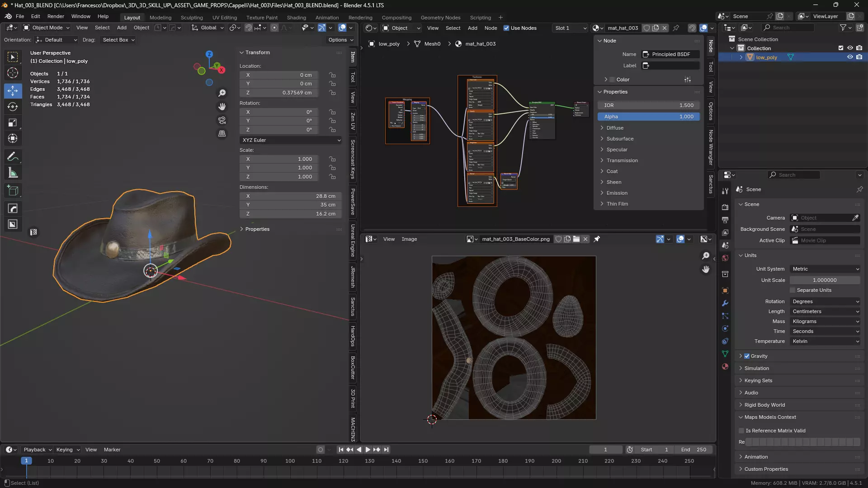Click the Options button in viewport header

pos(340,40)
